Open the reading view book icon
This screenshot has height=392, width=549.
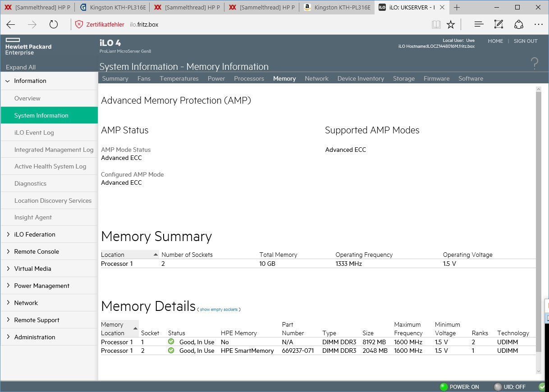[x=436, y=24]
